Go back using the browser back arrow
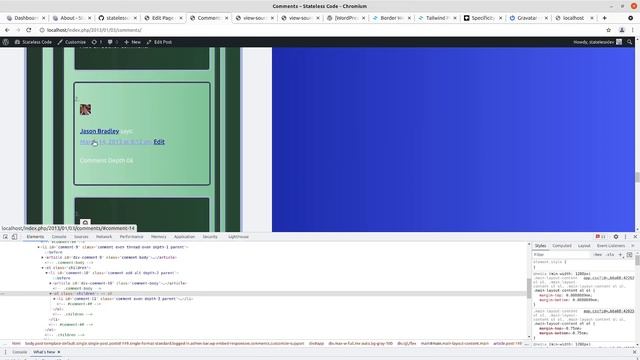 (x=7, y=30)
